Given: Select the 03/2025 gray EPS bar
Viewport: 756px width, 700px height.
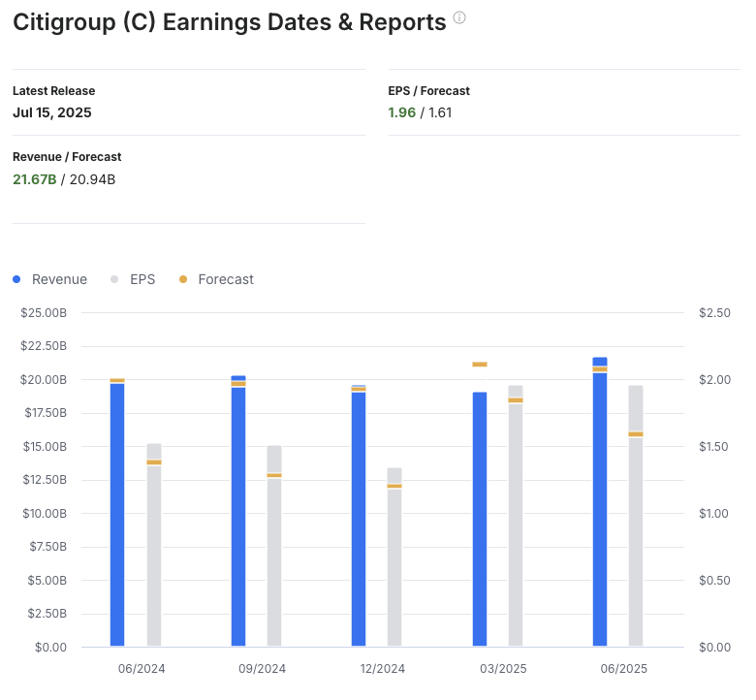Looking at the screenshot, I should pyautogui.click(x=516, y=516).
